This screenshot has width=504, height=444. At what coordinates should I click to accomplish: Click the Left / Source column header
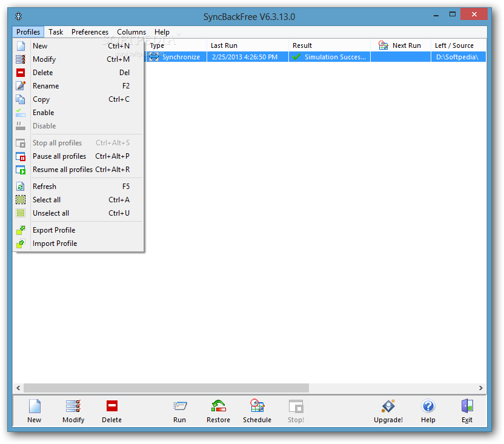coord(459,45)
